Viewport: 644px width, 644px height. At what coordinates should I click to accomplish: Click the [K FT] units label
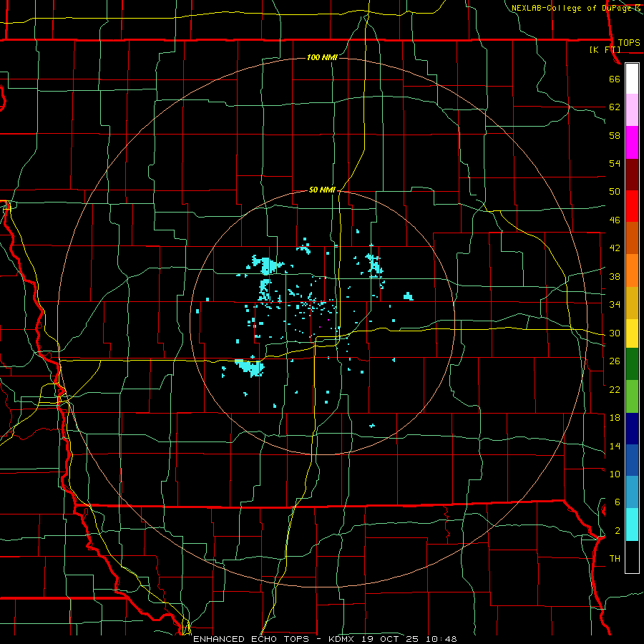(605, 50)
